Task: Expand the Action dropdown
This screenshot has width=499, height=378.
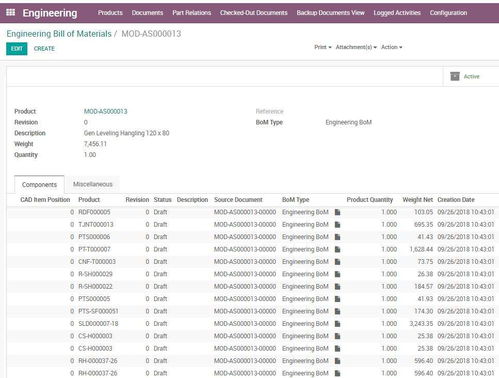Action: point(391,47)
